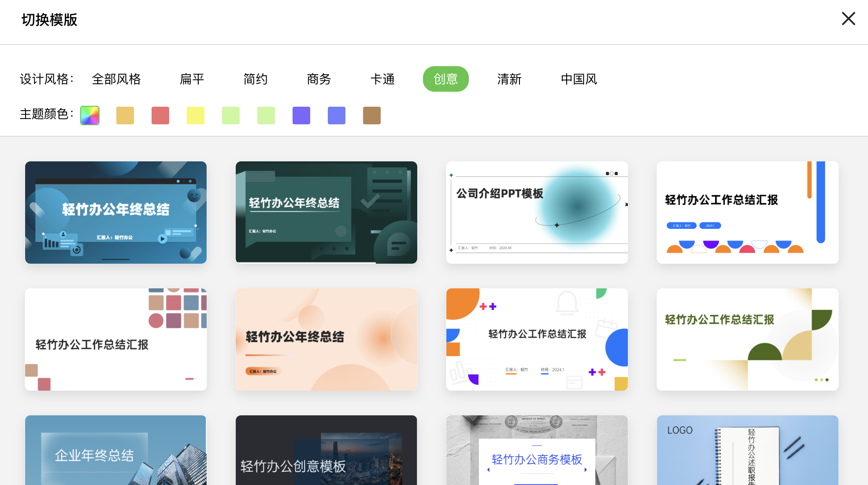Select the yellow theme color swatch
Viewport: 868px width, 485px height.
[x=195, y=115]
